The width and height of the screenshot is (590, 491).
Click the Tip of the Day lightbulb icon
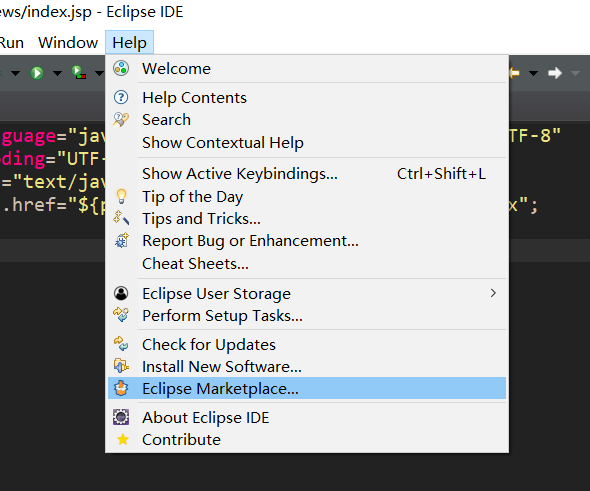(121, 196)
